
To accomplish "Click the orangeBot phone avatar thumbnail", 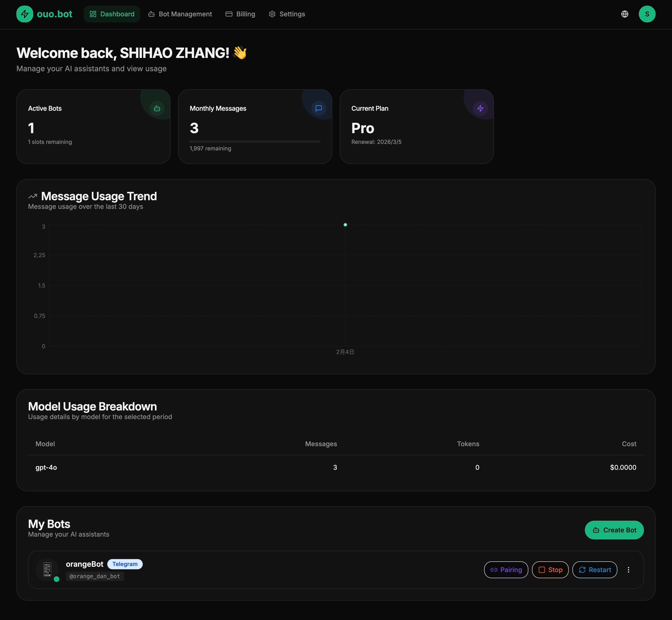I will click(47, 570).
